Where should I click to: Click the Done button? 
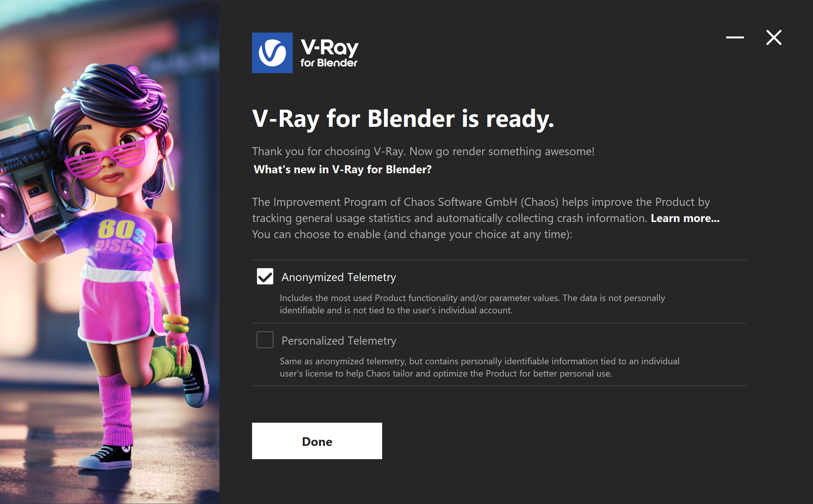pyautogui.click(x=317, y=441)
